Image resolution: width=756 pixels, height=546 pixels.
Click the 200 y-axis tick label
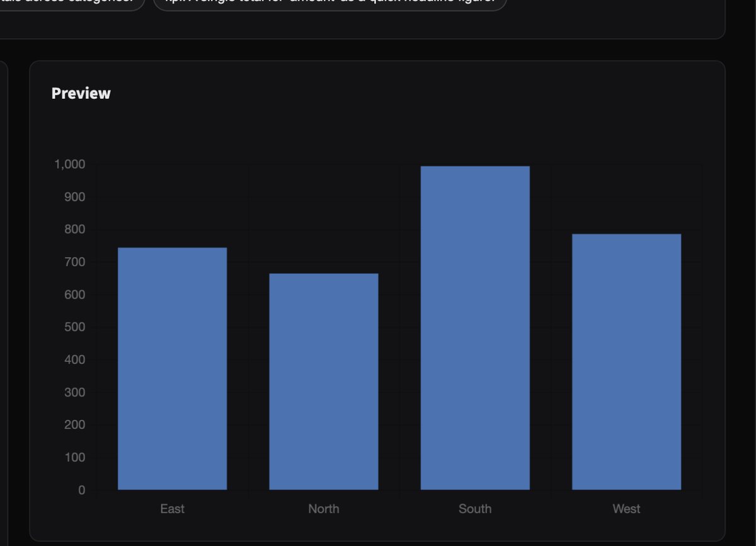[75, 425]
